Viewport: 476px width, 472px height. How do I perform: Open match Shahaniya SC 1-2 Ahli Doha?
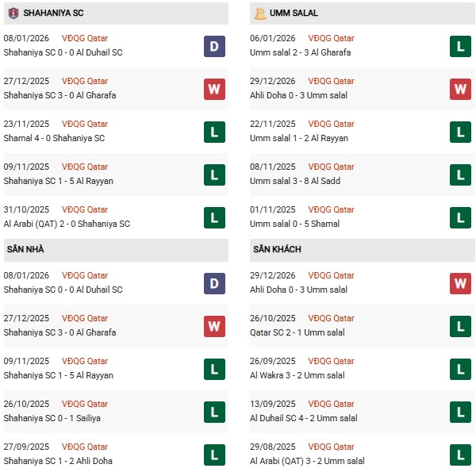click(x=58, y=461)
